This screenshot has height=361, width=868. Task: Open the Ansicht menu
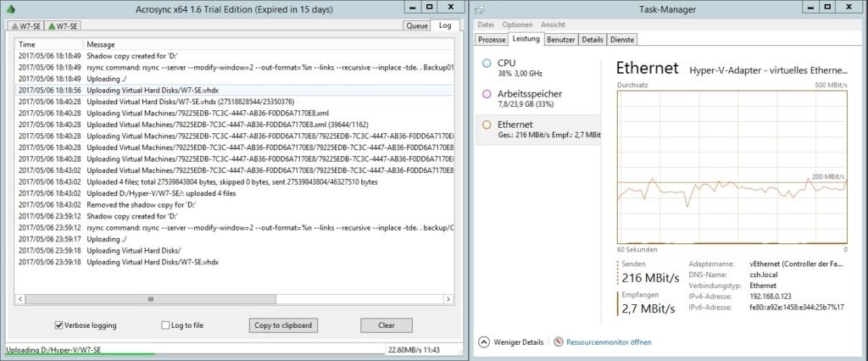553,25
